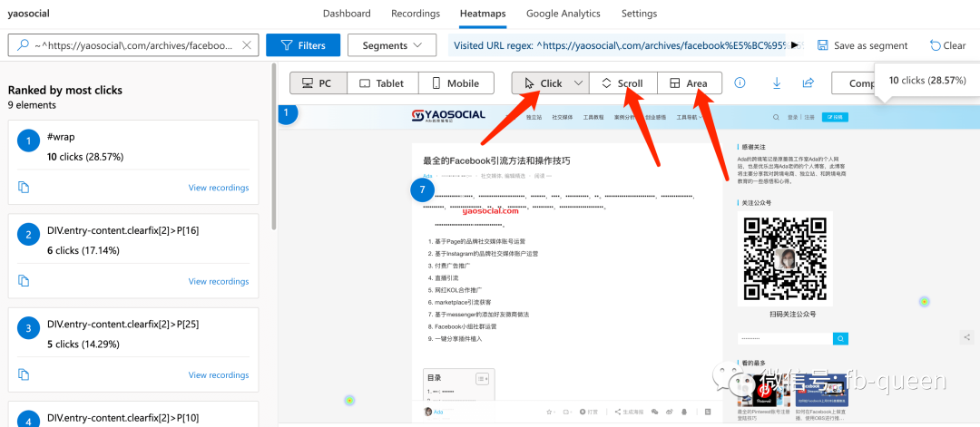The image size is (980, 427).
Task: Click the QQ share icon in the footer
Action: click(684, 412)
